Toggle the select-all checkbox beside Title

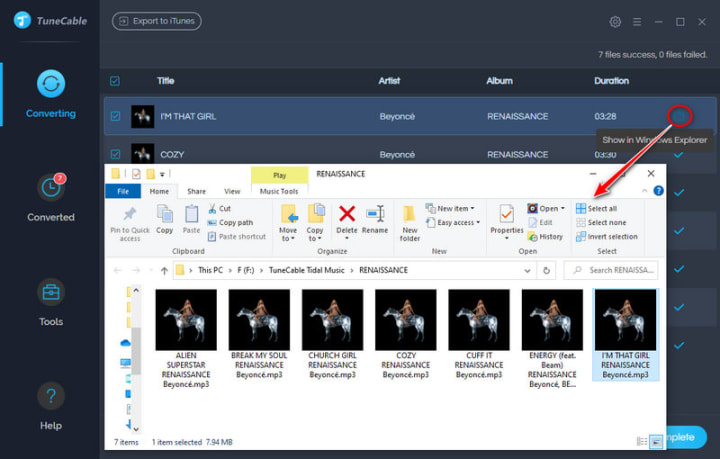click(x=115, y=81)
